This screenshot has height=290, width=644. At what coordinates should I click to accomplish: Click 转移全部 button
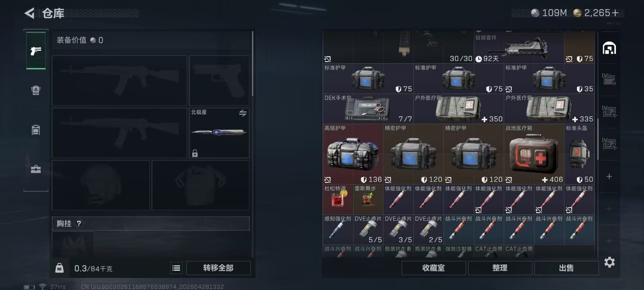[x=218, y=268]
